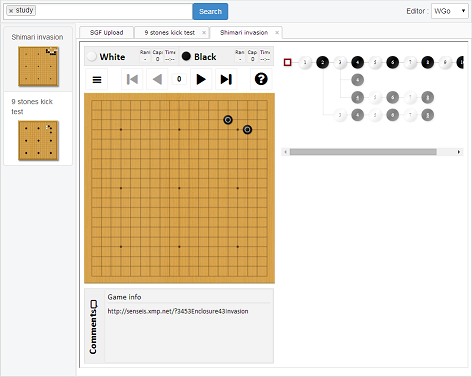
Task: Open the Editor WGo dropdown
Action: 450,11
